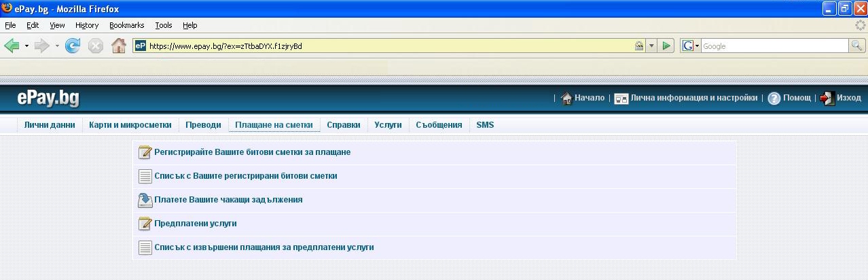Click into the Google search box
This screenshot has width=868, height=280.
[x=775, y=46]
